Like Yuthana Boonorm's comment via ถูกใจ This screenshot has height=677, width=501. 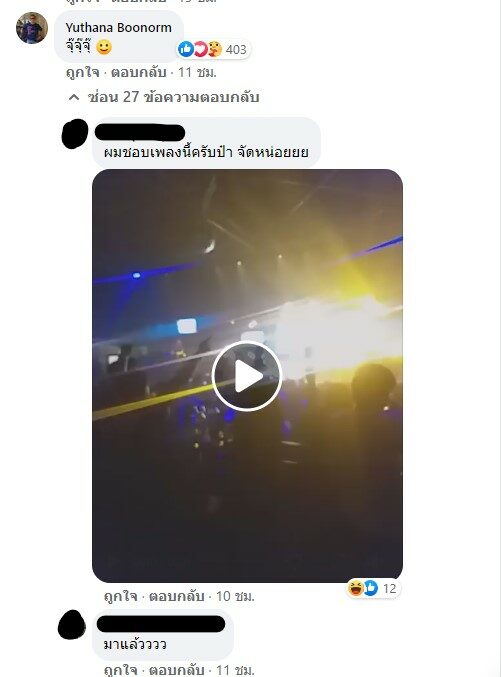[x=82, y=72]
